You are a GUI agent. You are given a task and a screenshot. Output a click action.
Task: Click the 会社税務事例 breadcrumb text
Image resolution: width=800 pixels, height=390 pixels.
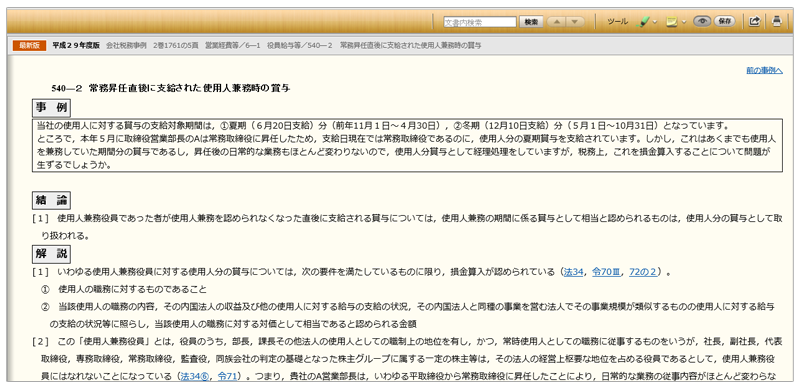[126, 45]
